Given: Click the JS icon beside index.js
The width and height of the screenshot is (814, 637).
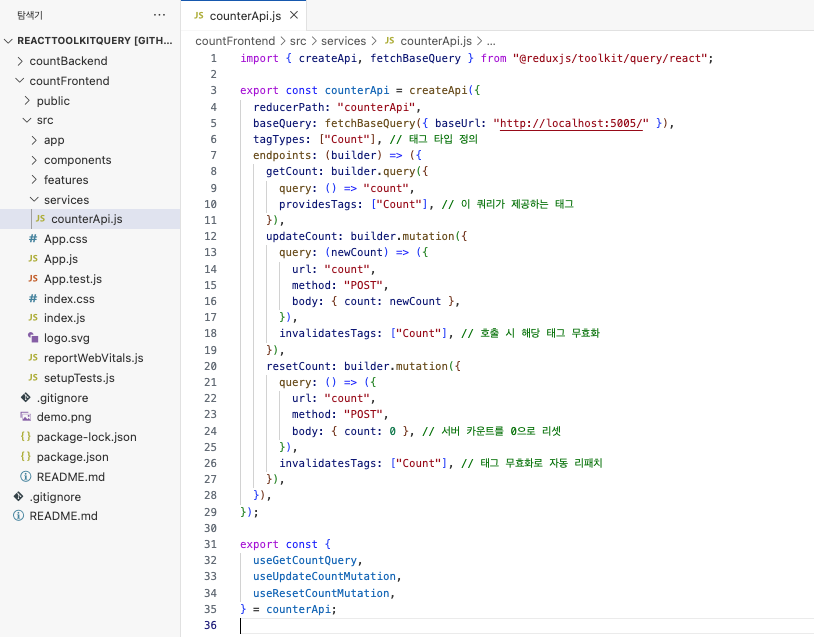Looking at the screenshot, I should [x=33, y=318].
